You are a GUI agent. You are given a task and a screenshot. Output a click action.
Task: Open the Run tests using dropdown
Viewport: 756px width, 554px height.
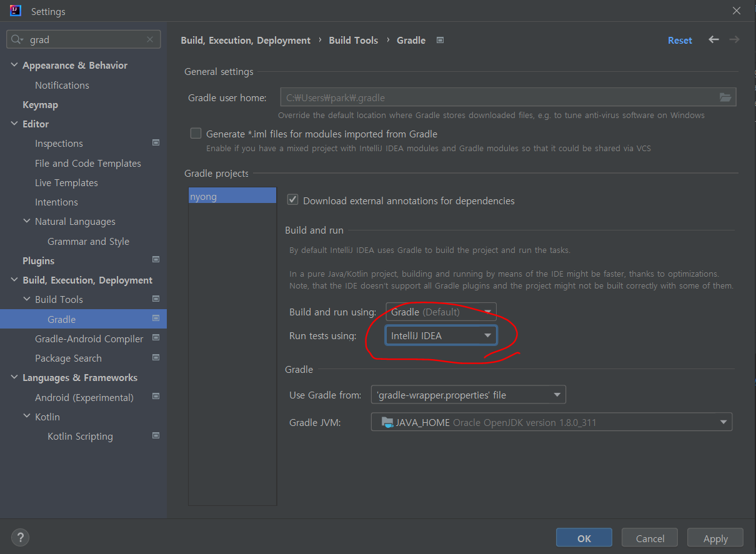pyautogui.click(x=441, y=335)
